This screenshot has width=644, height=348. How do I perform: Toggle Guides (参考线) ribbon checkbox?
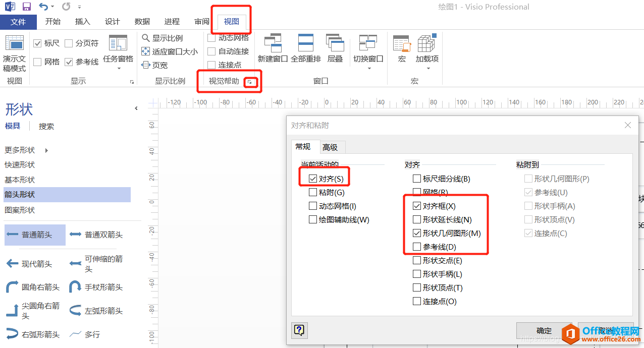[x=69, y=62]
